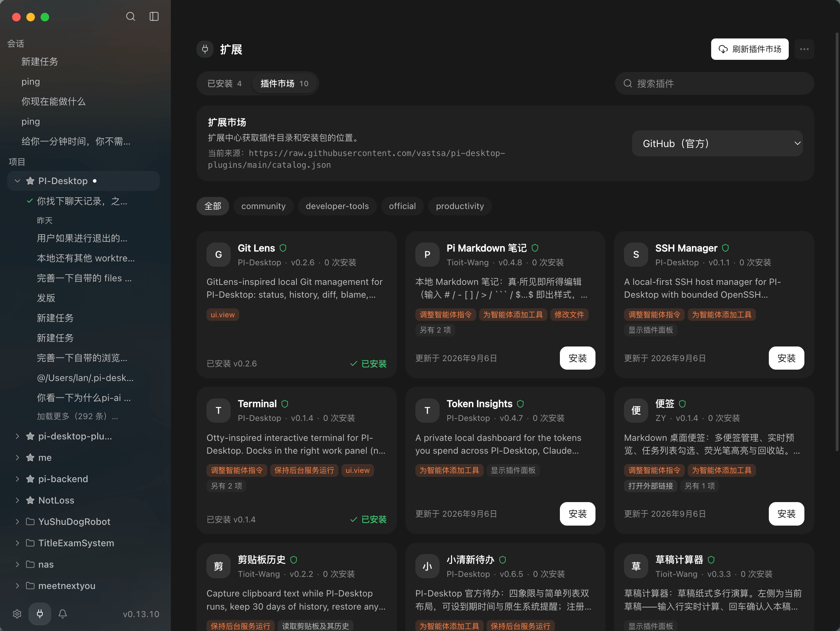Open the notifications bell icon
This screenshot has width=840, height=631.
[63, 614]
